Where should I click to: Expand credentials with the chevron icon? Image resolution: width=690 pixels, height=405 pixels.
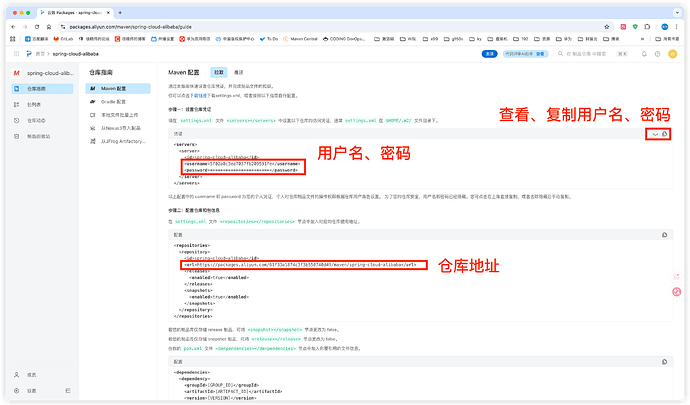[655, 134]
